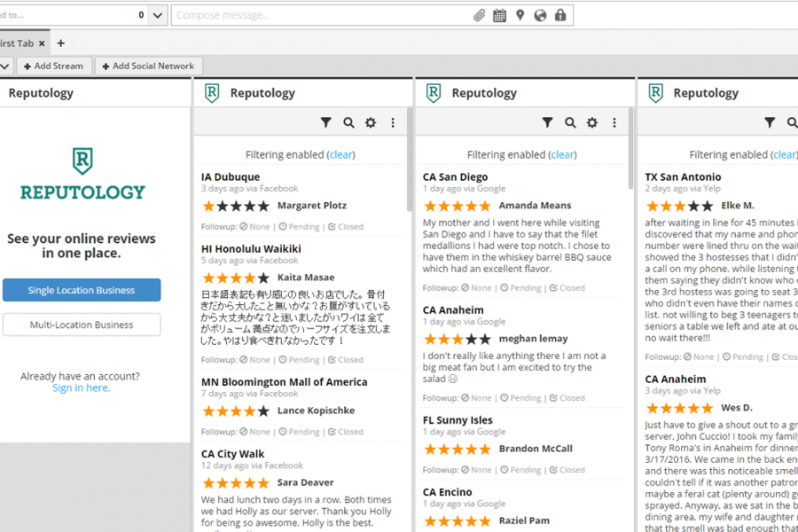Click the star rating beside Elke M.

679,207
